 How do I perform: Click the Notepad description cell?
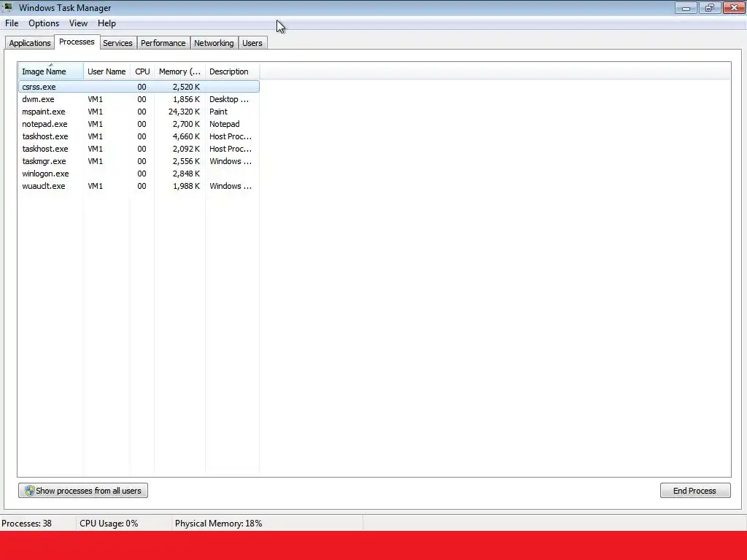(225, 124)
